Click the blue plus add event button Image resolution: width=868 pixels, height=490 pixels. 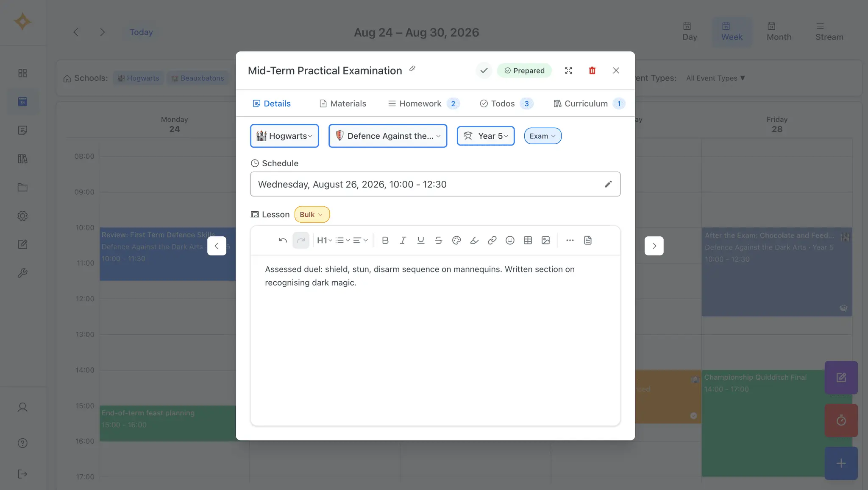point(841,463)
